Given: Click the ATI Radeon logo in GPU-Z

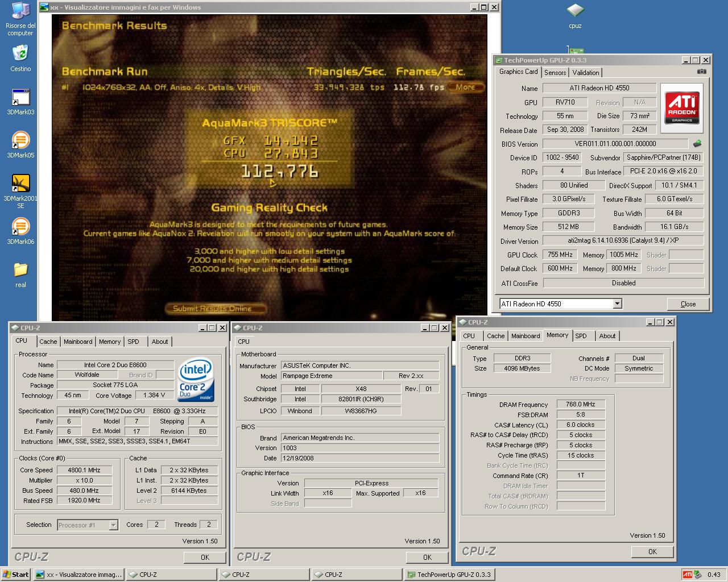Looking at the screenshot, I should [682, 108].
